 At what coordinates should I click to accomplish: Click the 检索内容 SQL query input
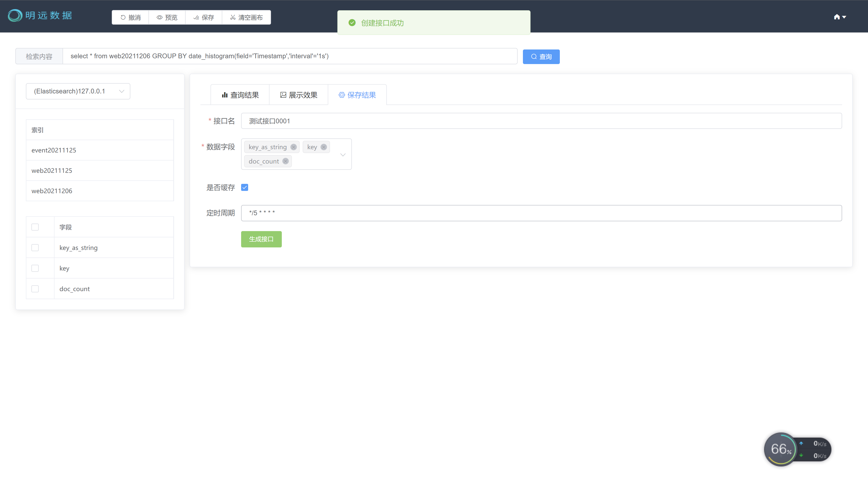point(290,56)
